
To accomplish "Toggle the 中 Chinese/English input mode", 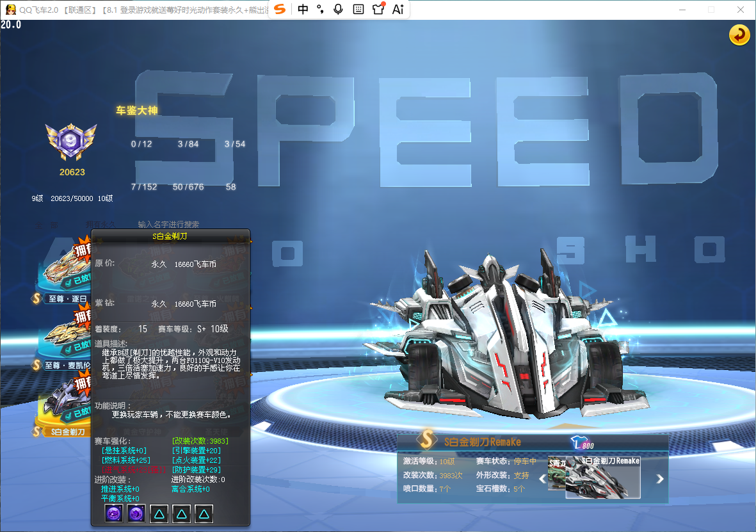I will coord(303,9).
